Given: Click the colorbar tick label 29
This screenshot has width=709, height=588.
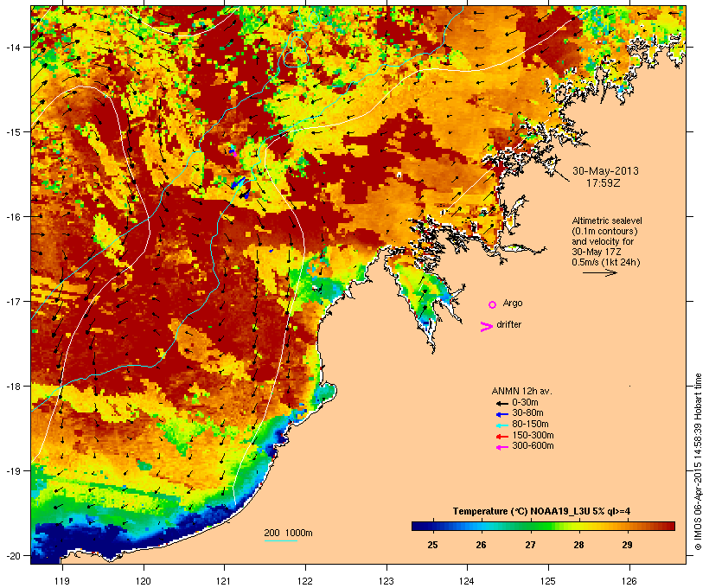Looking at the screenshot, I should pos(627,545).
